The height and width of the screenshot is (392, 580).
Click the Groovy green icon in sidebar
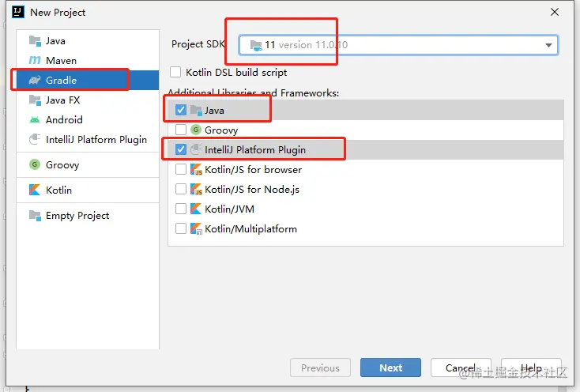point(35,164)
